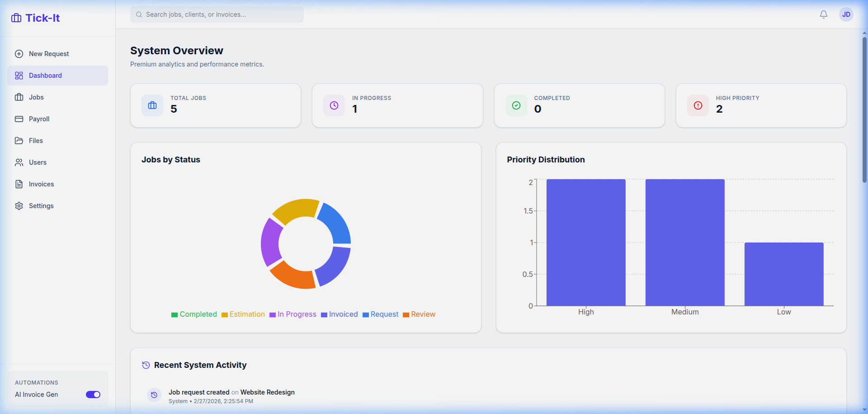Image resolution: width=868 pixels, height=414 pixels.
Task: Hide Review slices via its legend label
Action: (x=422, y=314)
